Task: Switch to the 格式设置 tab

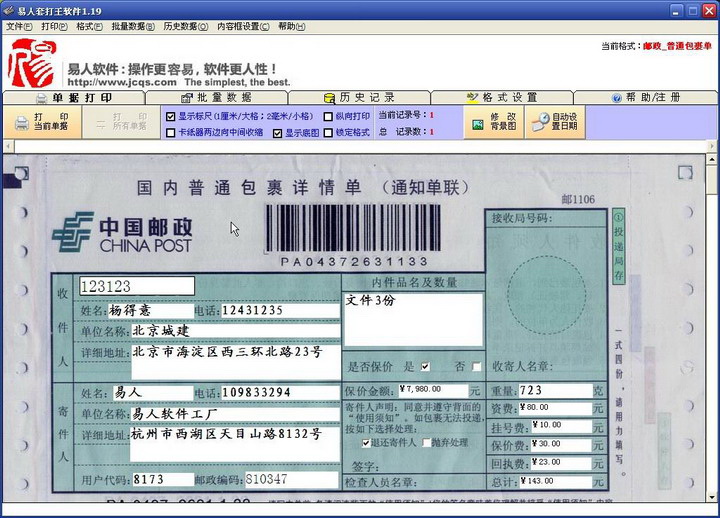Action: [x=502, y=98]
